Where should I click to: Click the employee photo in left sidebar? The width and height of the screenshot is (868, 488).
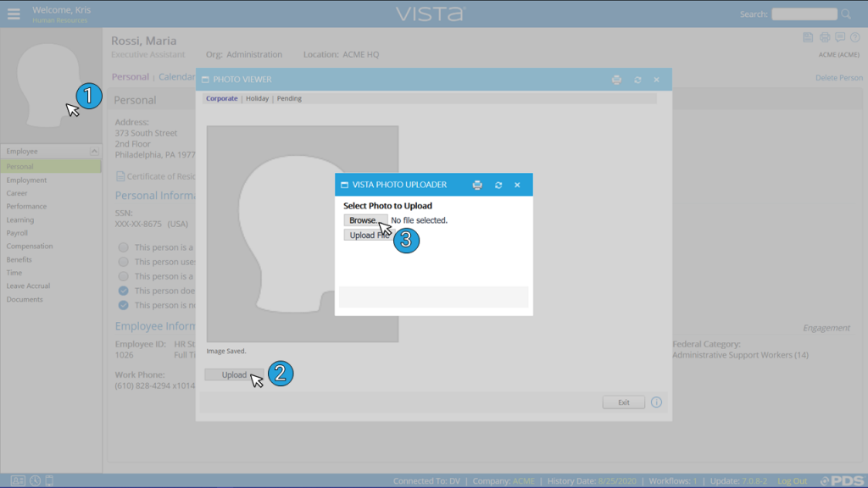[50, 84]
